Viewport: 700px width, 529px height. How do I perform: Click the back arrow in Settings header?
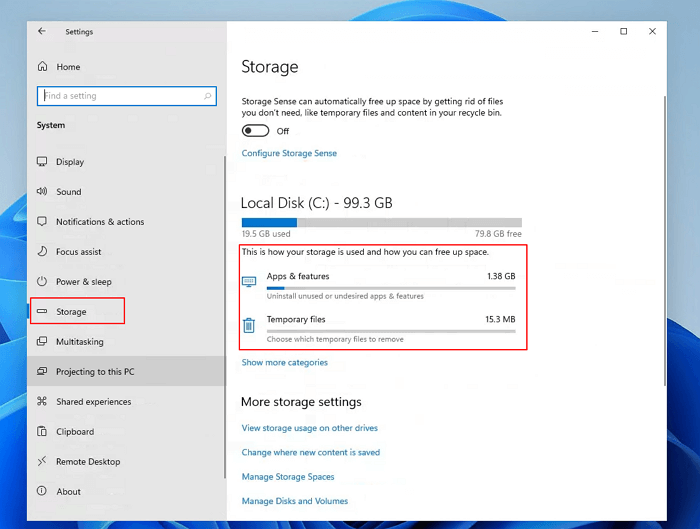coord(42,32)
